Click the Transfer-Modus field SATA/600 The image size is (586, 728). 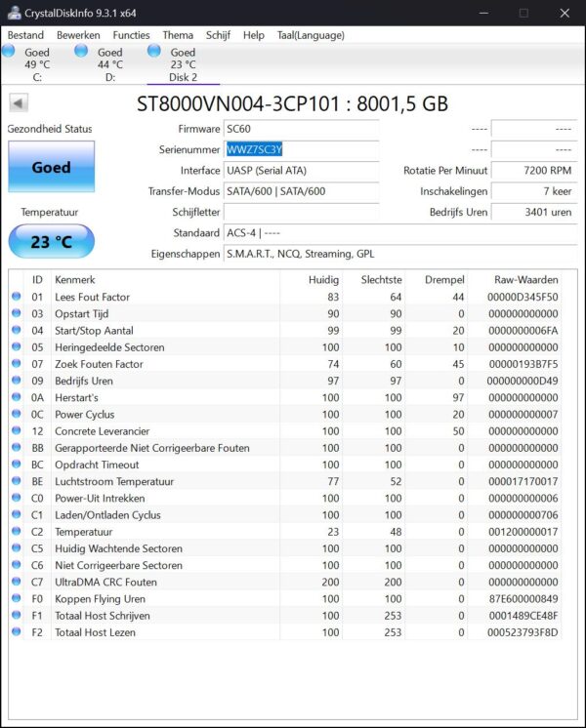tap(301, 191)
